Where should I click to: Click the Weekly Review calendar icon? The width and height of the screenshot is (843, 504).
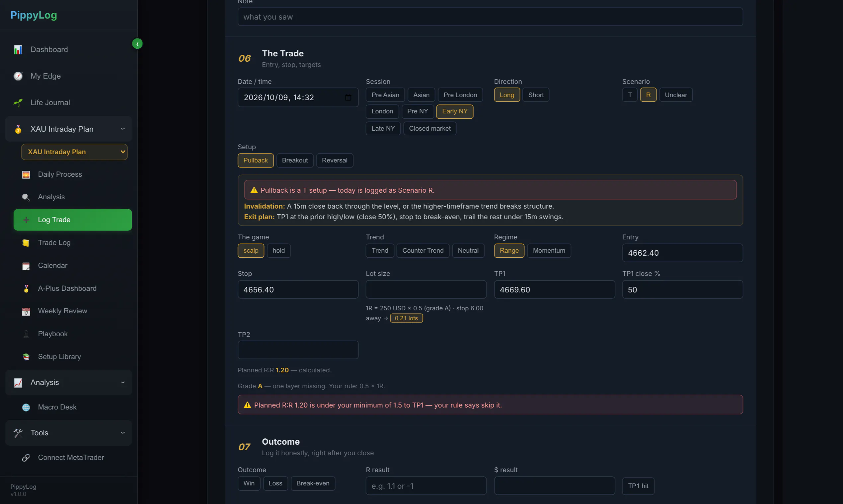26,311
